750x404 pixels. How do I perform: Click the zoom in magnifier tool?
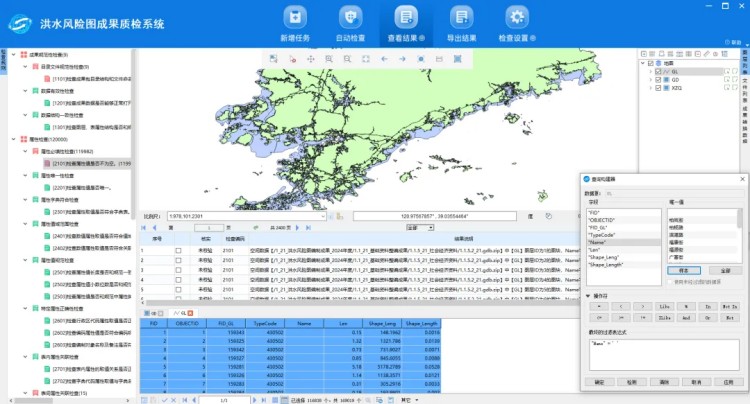[327, 60]
